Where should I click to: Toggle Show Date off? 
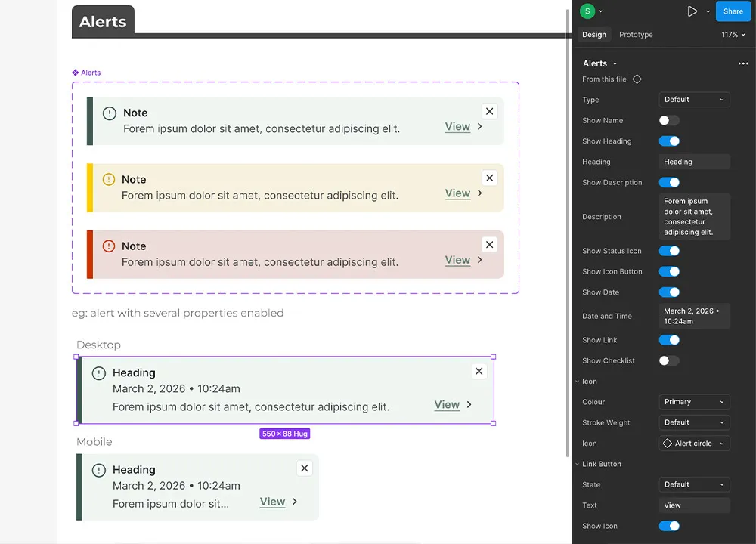click(x=669, y=292)
